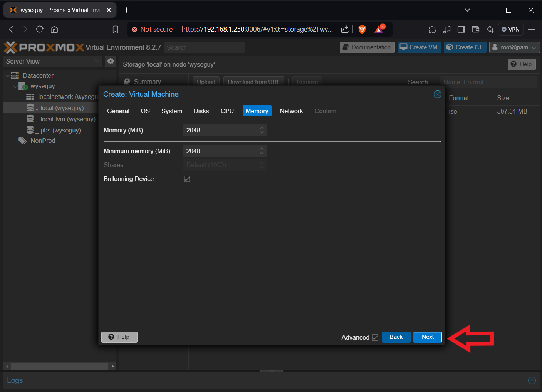Click the Not secure site indicator
Image resolution: width=542 pixels, height=392 pixels.
point(152,29)
